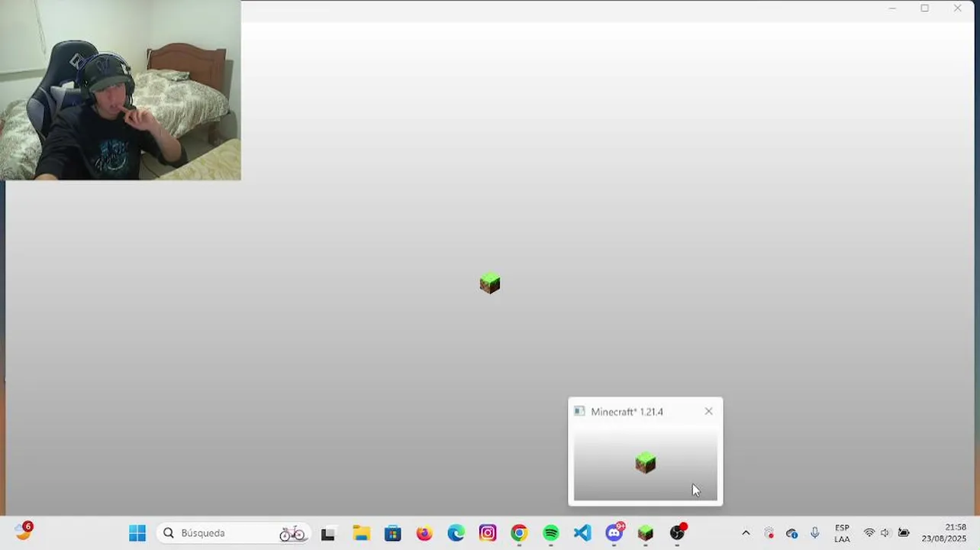Image resolution: width=980 pixels, height=550 pixels.
Task: Open Instagram from the taskbar
Action: [488, 533]
